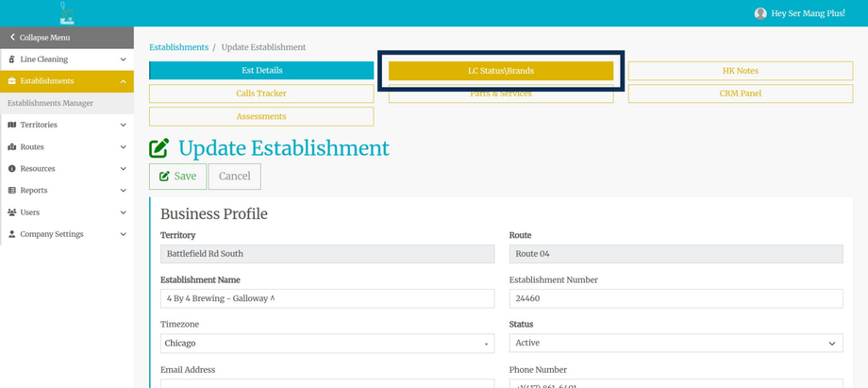Click the Establishment Number field 24460
This screenshot has height=388, width=868.
pyautogui.click(x=676, y=298)
